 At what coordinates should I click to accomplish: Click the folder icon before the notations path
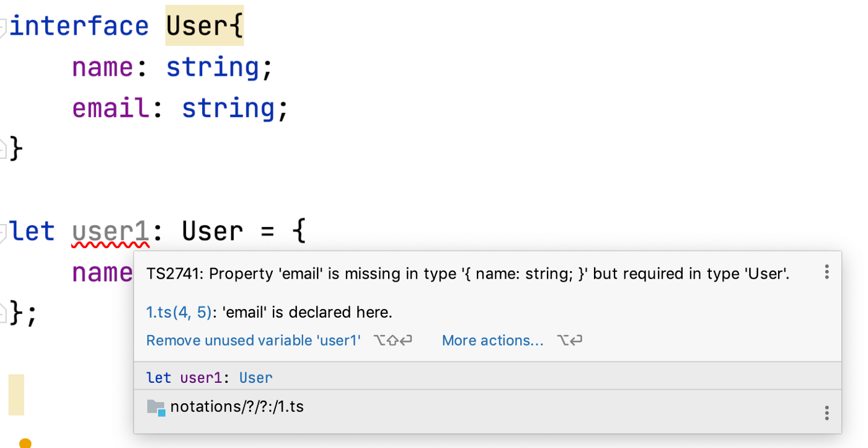pyautogui.click(x=155, y=408)
